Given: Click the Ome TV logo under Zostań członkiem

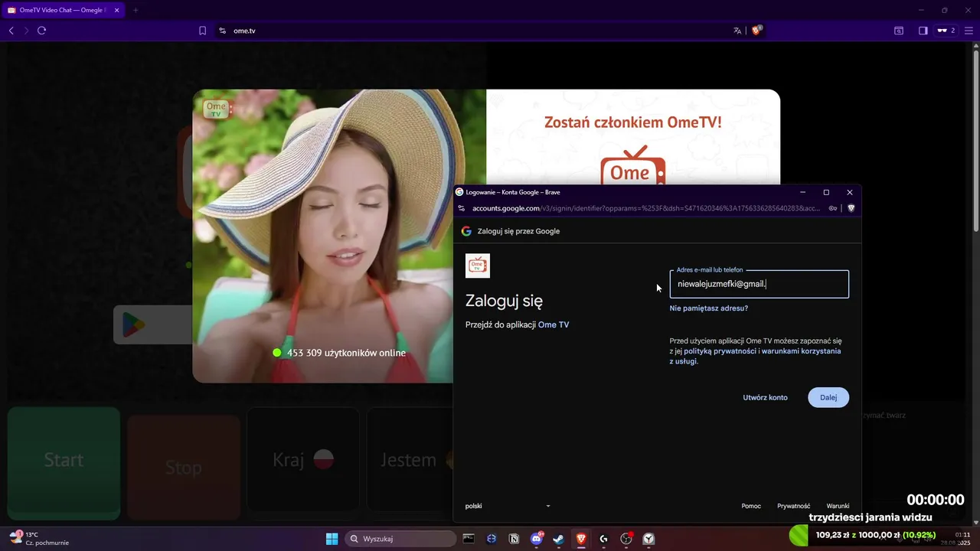Looking at the screenshot, I should [633, 165].
